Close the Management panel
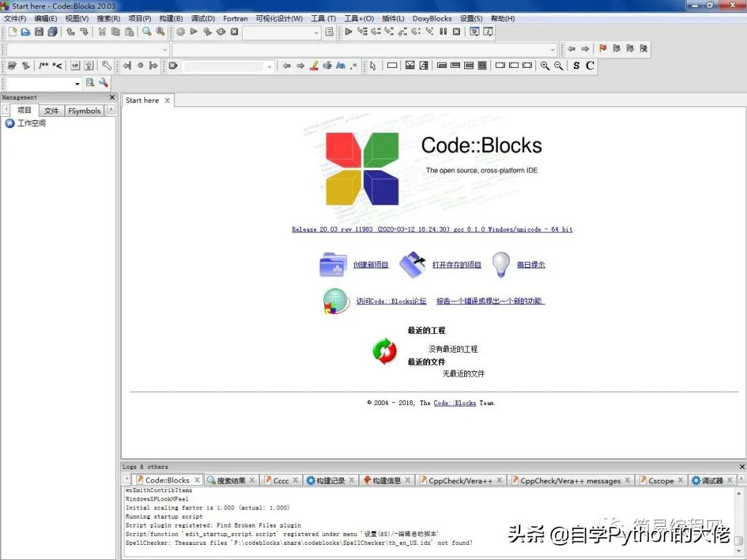This screenshot has width=747, height=560. coord(112,97)
